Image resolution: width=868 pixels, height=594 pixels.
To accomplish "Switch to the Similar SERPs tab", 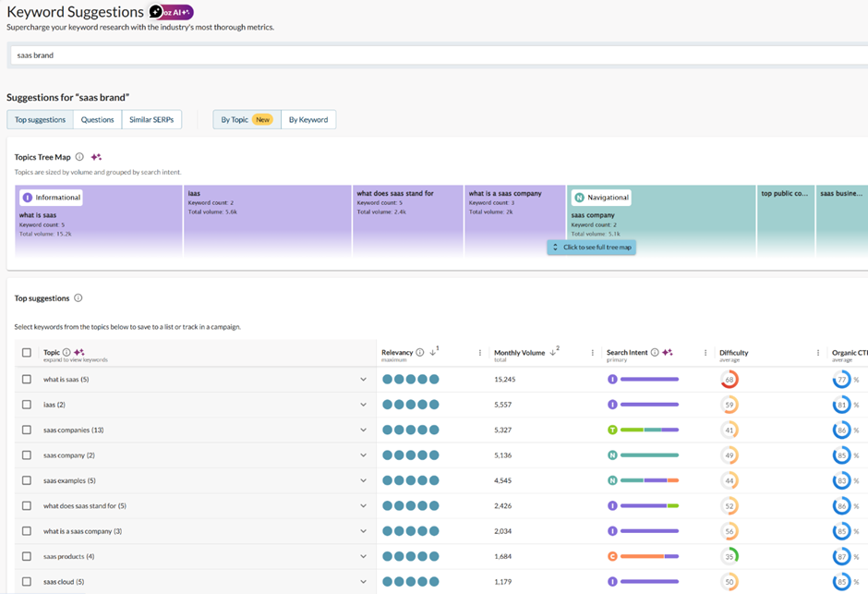I will (151, 119).
